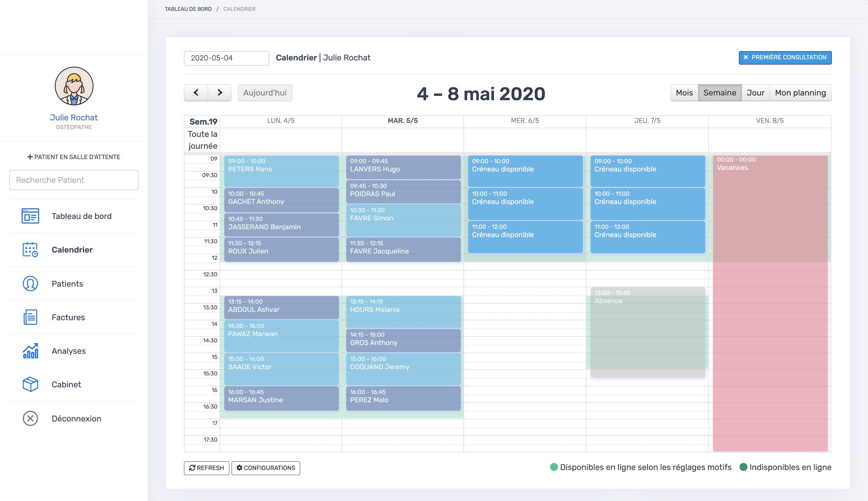
Task: Open the date field showing 2020-05-04
Action: click(226, 58)
